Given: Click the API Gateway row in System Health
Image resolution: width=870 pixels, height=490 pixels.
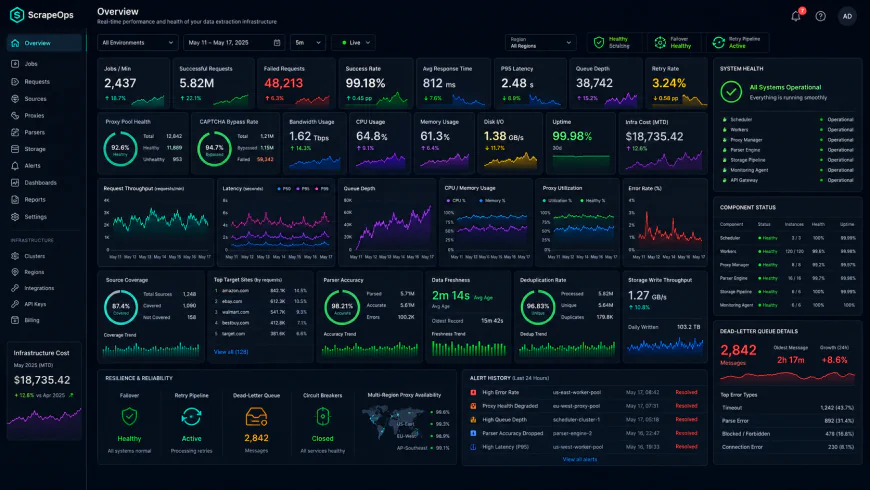Looking at the screenshot, I should click(x=787, y=180).
